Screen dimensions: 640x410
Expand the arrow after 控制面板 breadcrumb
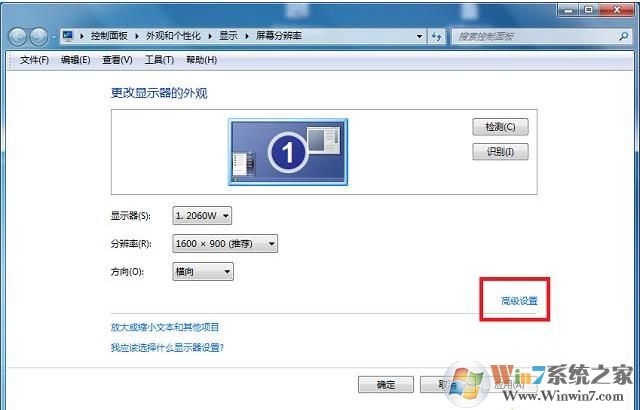pyautogui.click(x=137, y=36)
